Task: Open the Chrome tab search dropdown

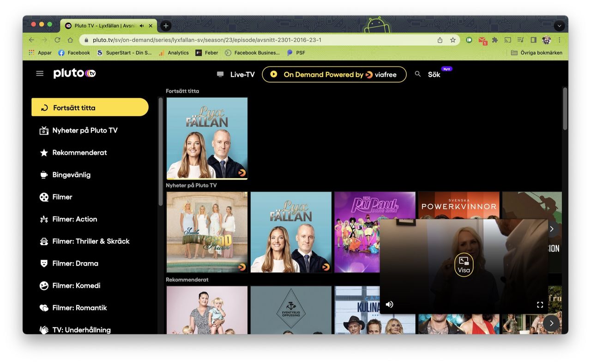Action: tap(560, 26)
